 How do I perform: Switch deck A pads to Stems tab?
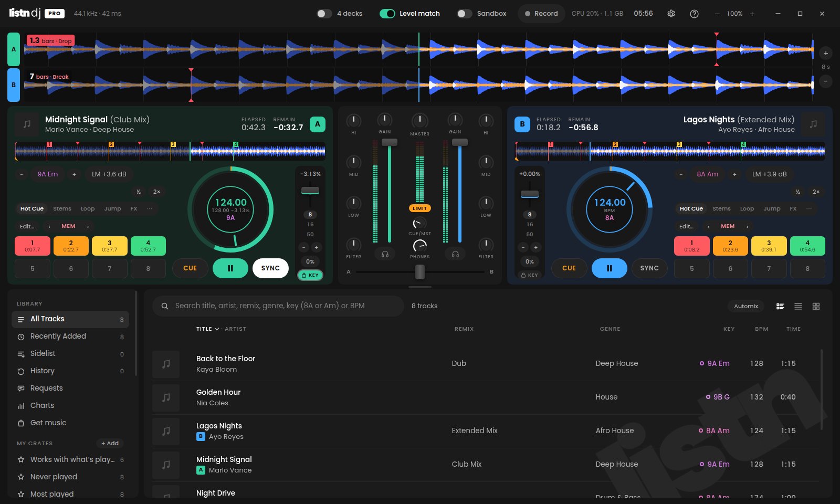pos(62,209)
